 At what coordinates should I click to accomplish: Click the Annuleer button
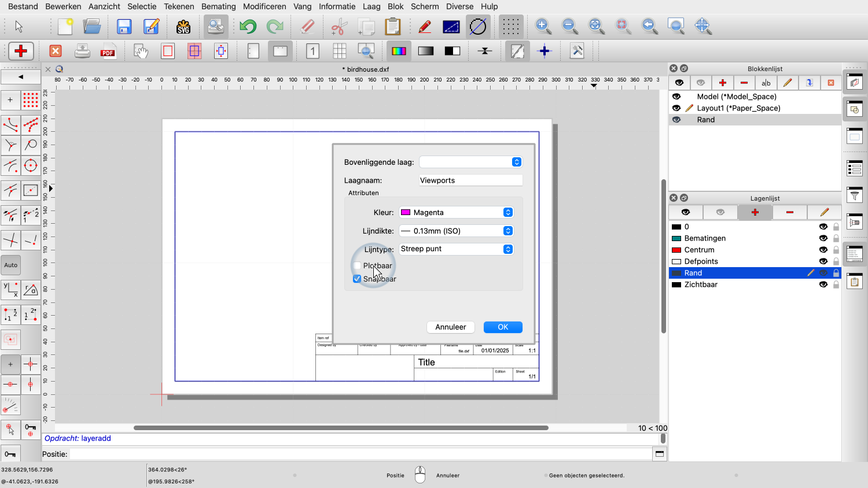[x=450, y=327]
